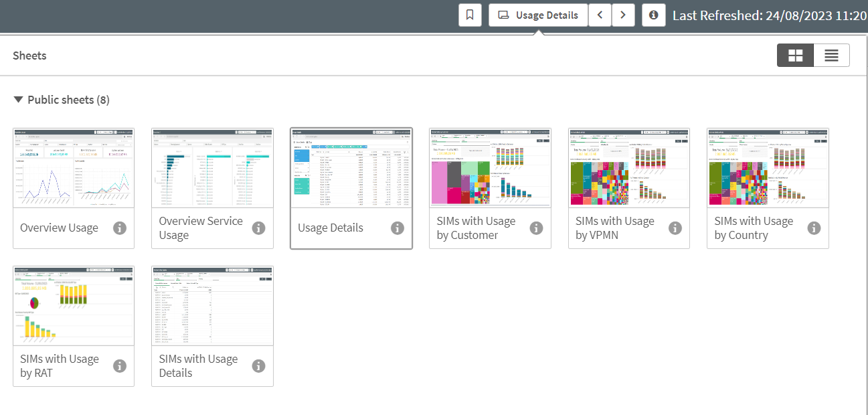Show info for Overview Usage sheet
This screenshot has height=415, width=868.
point(120,228)
